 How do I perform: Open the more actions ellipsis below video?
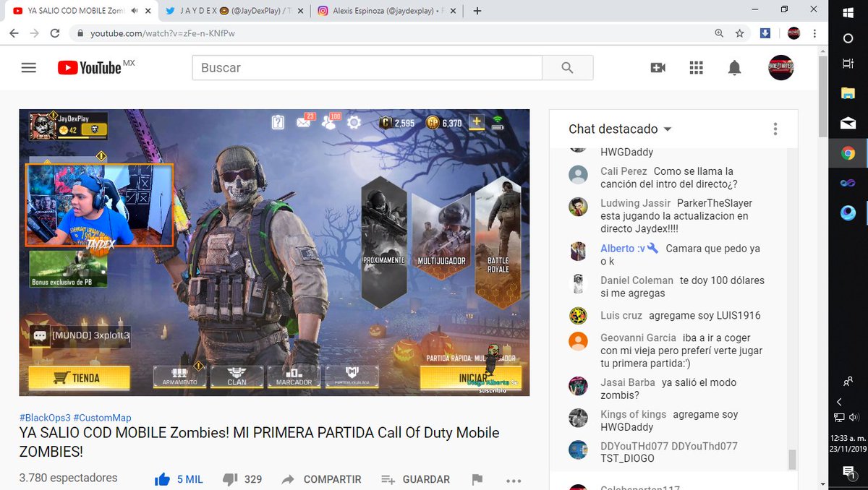[514, 480]
